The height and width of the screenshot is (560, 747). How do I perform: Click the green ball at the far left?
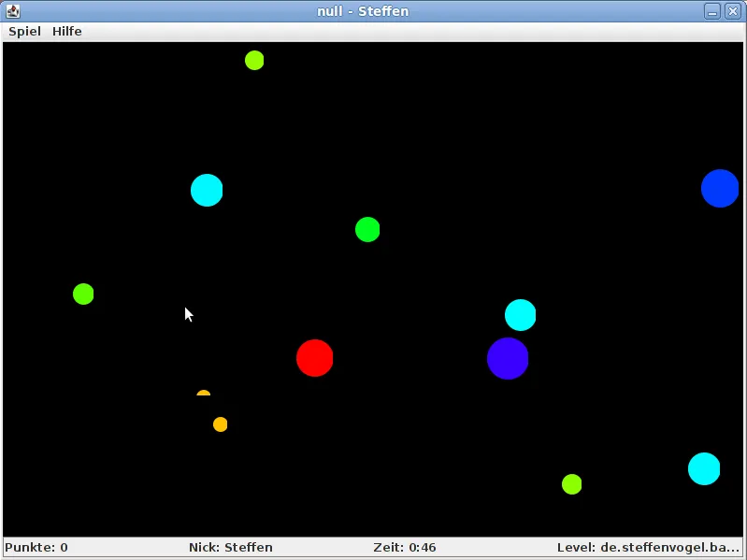tap(83, 294)
